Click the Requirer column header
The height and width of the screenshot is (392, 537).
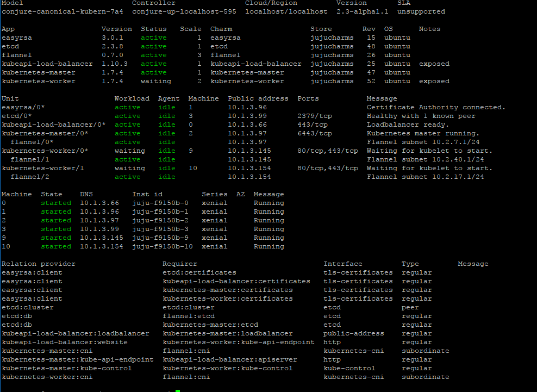tap(180, 264)
